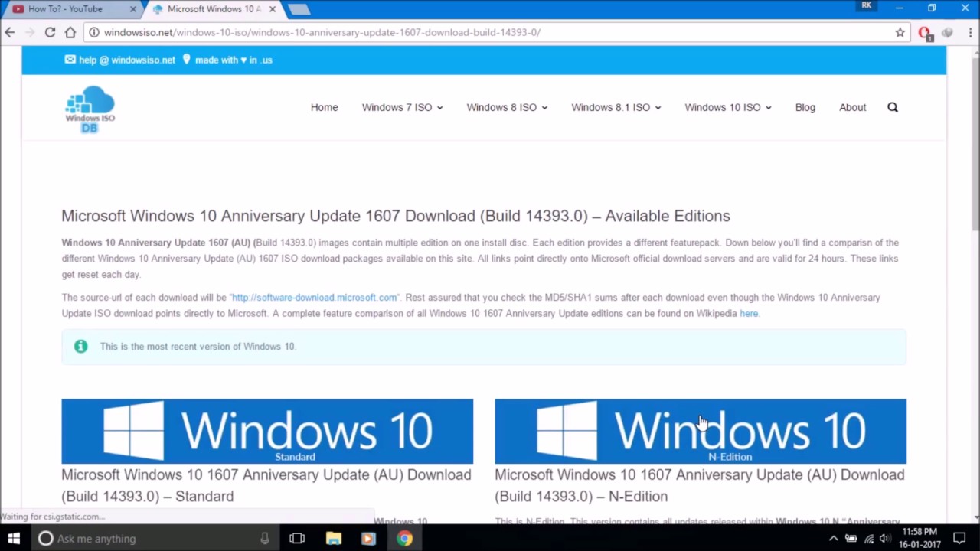Click the network icon in system tray
The width and height of the screenshot is (980, 551).
[x=867, y=539]
